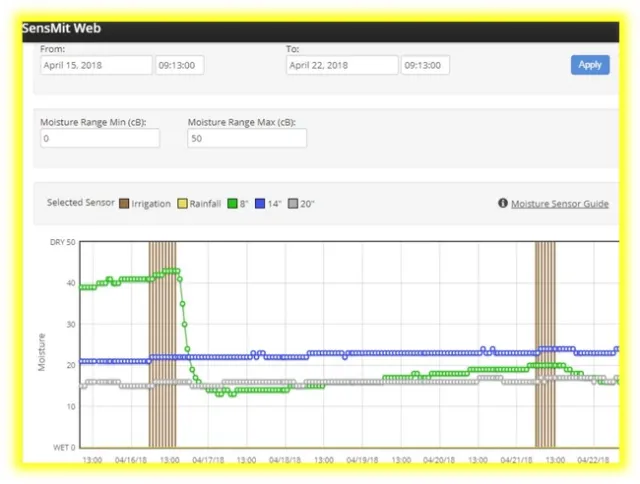
Task: Select the From date field April 15, 2018
Action: [x=96, y=65]
